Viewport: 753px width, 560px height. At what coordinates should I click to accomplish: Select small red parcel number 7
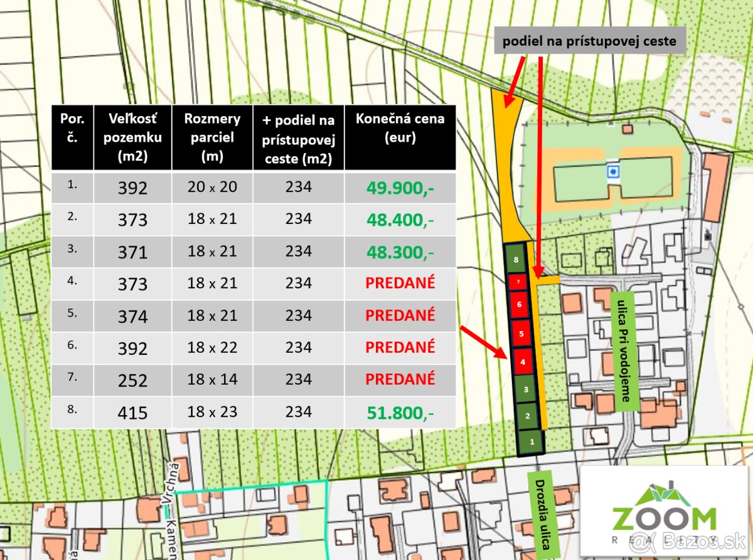pyautogui.click(x=518, y=282)
